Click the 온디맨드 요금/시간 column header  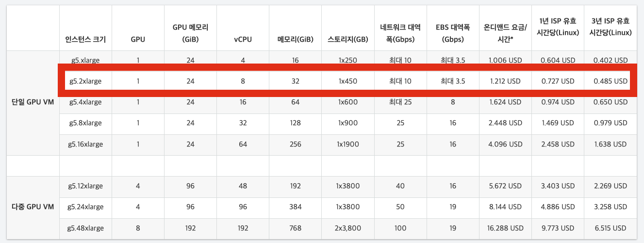[x=505, y=34]
